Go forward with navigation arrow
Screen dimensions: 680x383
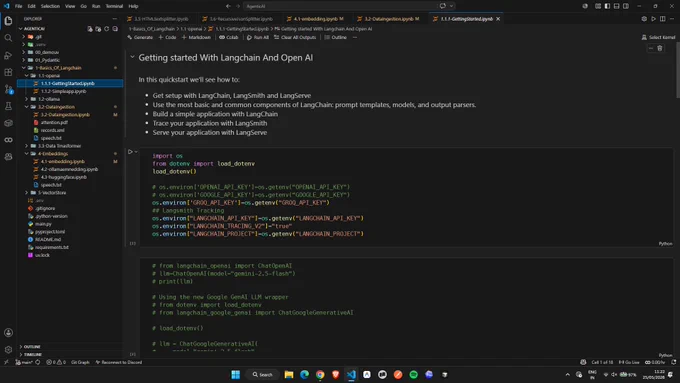click(x=238, y=6)
